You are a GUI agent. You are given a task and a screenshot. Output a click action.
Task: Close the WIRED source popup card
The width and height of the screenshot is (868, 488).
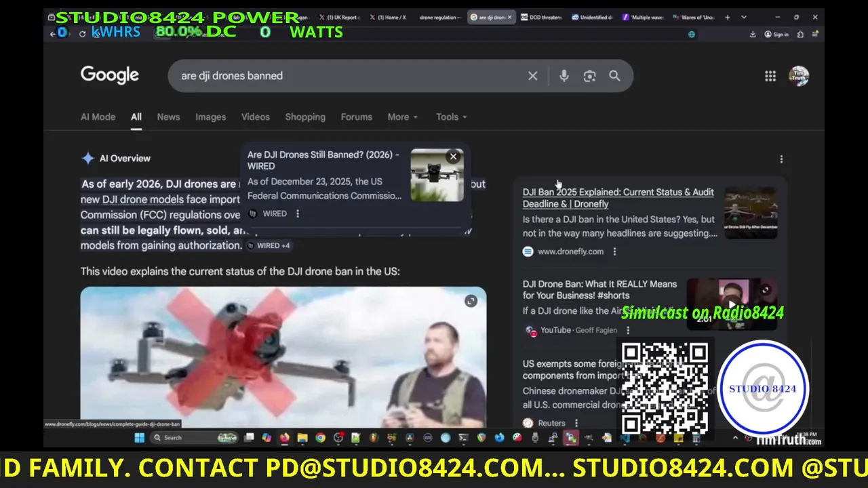[x=453, y=157]
